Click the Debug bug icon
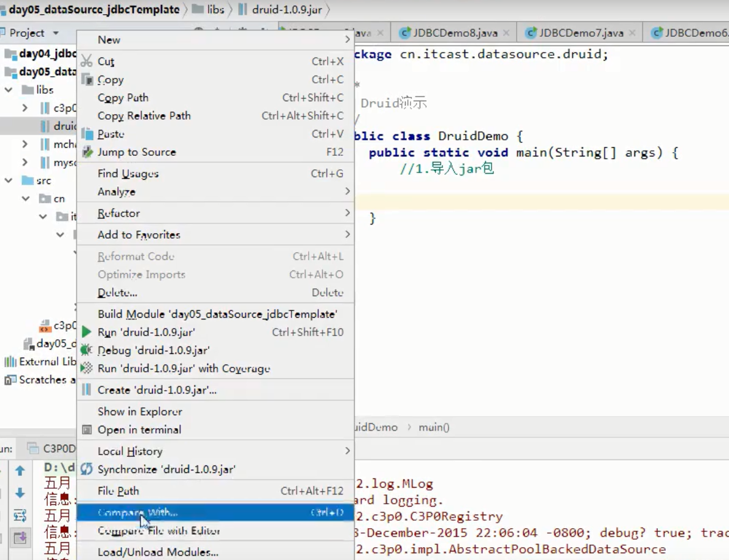Image resolution: width=729 pixels, height=560 pixels. point(87,350)
